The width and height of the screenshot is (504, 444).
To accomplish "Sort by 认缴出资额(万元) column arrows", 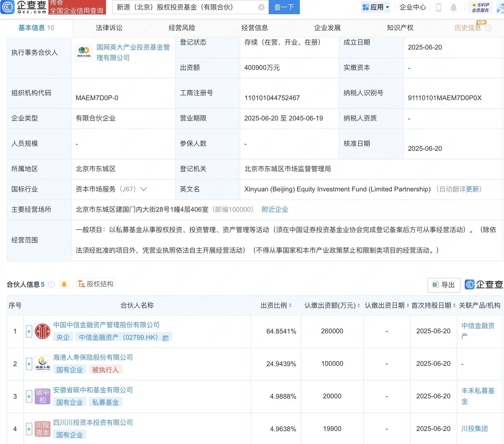I will click(359, 305).
